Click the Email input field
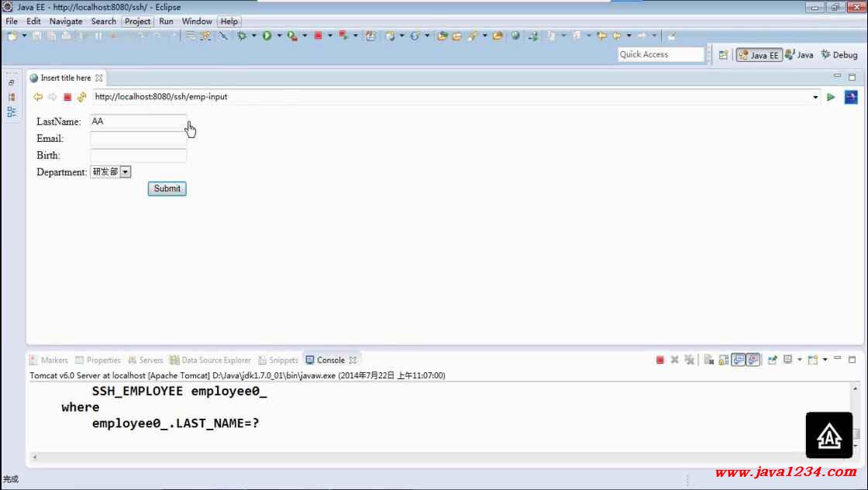This screenshot has width=868, height=490. 138,139
